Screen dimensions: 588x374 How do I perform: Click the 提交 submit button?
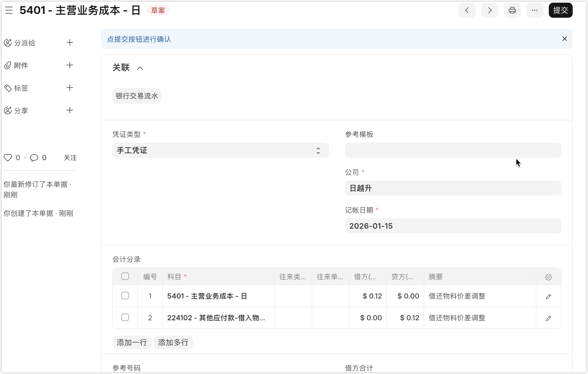(x=560, y=10)
